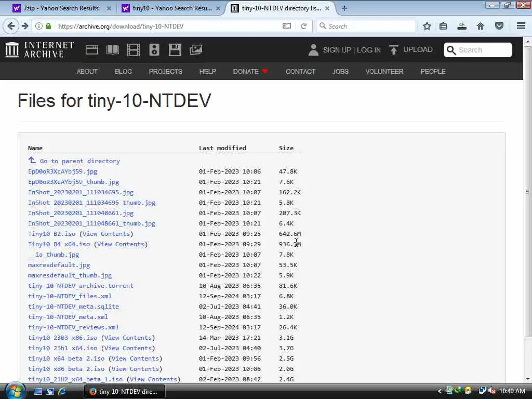Open tiny-10-NTDEV_meta.sqlite file link
This screenshot has height=399, width=532.
73,307
